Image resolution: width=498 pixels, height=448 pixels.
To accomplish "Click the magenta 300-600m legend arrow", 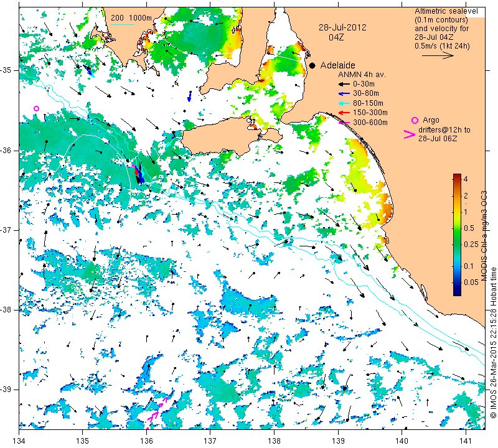I will coord(344,123).
